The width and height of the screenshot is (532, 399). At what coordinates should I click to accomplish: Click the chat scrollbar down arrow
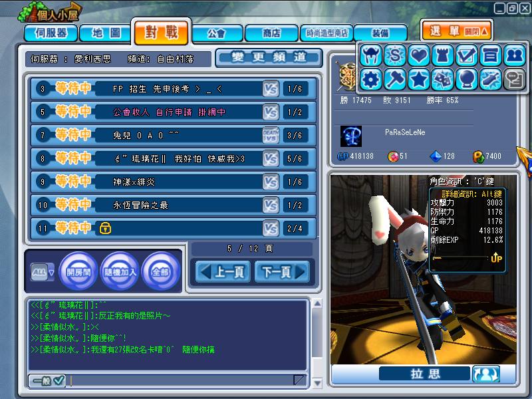[x=317, y=384]
